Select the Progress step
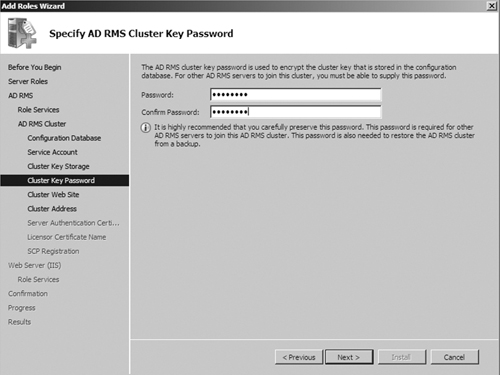This screenshot has height=375, width=500. [22, 308]
